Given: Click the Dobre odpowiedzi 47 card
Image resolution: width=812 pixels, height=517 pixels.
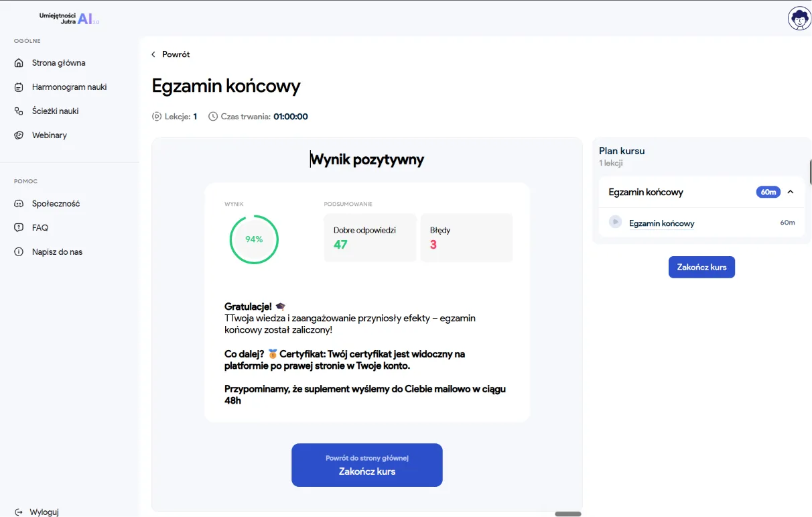Looking at the screenshot, I should click(370, 238).
